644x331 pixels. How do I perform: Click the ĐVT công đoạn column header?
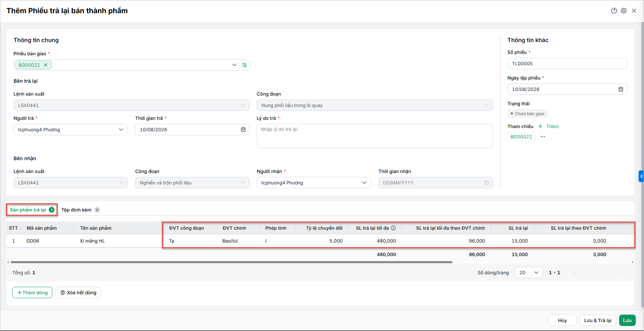tap(187, 228)
